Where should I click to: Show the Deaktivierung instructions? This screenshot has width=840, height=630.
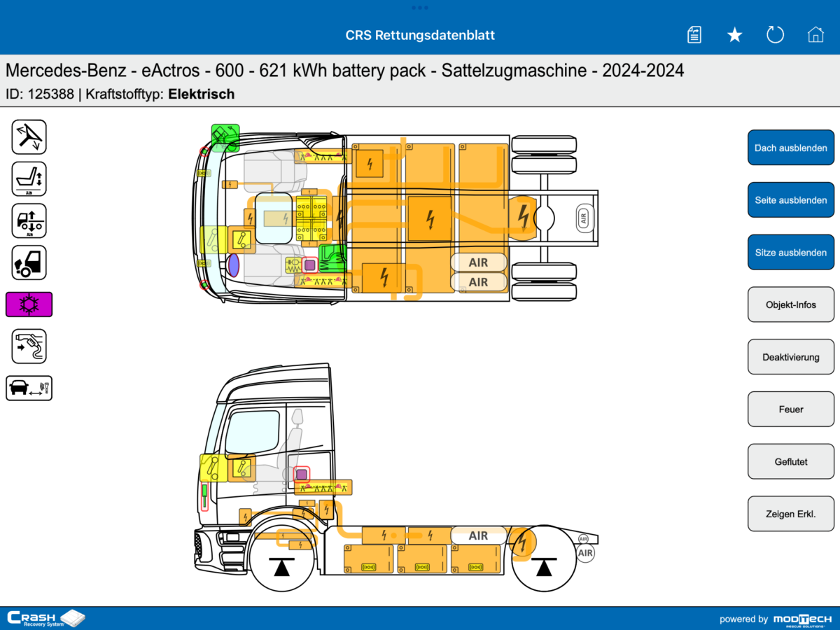click(791, 357)
